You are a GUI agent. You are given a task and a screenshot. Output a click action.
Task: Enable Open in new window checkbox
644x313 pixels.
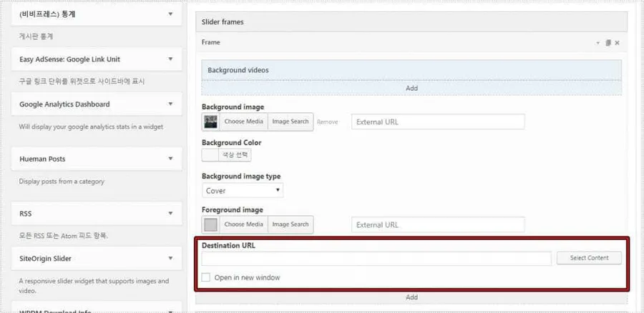coord(207,277)
